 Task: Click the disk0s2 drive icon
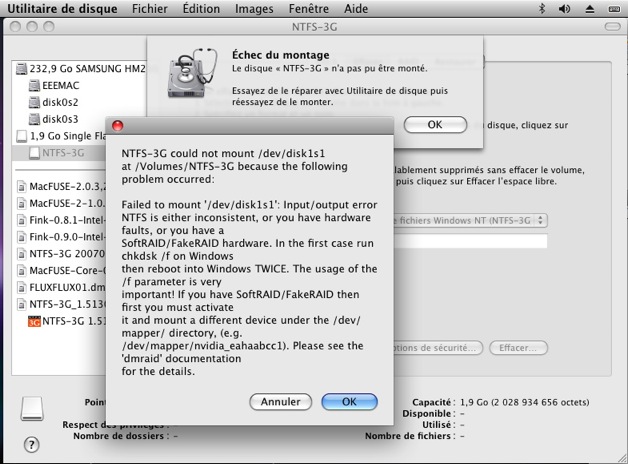point(34,102)
